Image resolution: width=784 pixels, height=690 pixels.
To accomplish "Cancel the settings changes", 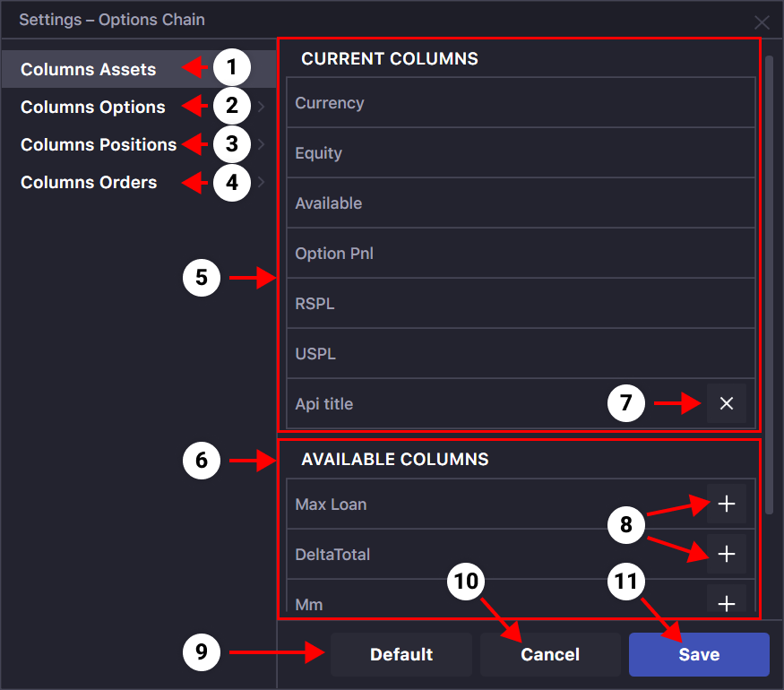I will point(550,654).
